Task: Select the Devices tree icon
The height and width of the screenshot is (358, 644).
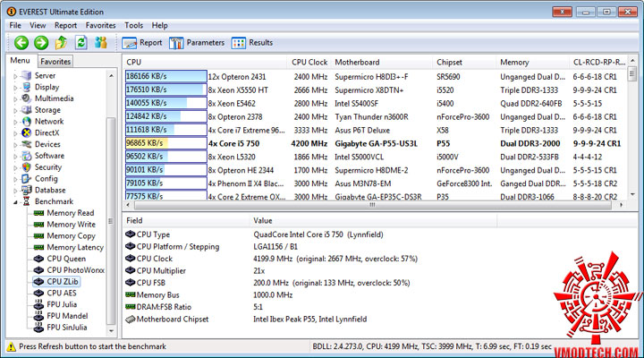Action: coord(26,144)
